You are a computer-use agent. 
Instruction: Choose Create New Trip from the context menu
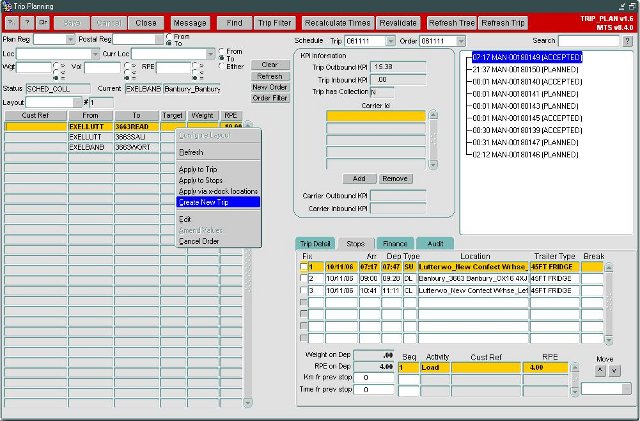tap(218, 202)
